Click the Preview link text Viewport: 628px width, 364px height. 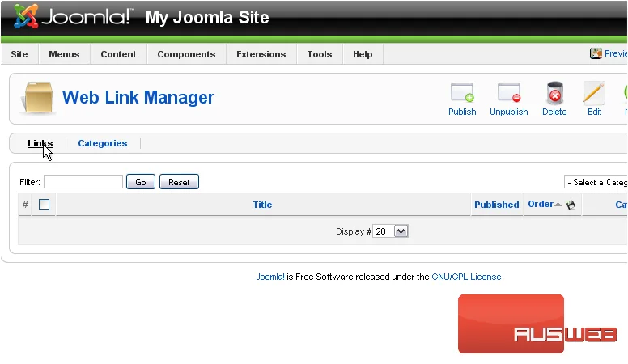click(x=616, y=53)
